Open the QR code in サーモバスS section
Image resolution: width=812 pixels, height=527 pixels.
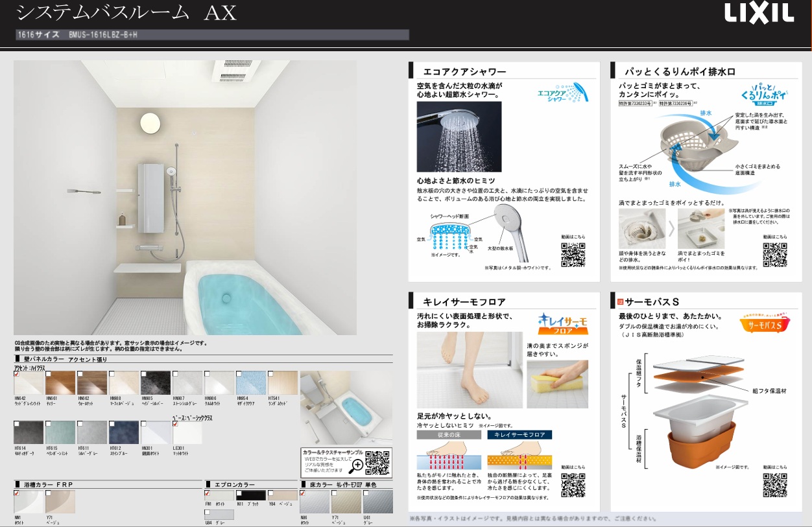click(x=775, y=484)
